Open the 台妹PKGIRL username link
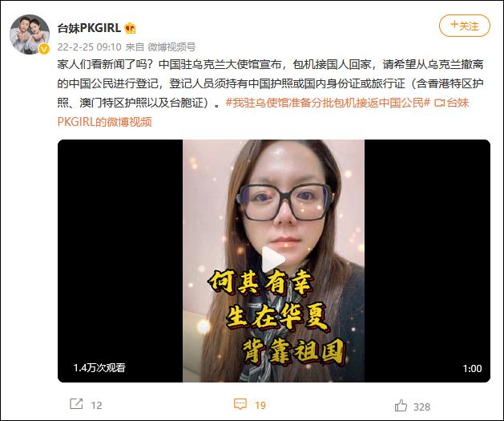 [89, 28]
